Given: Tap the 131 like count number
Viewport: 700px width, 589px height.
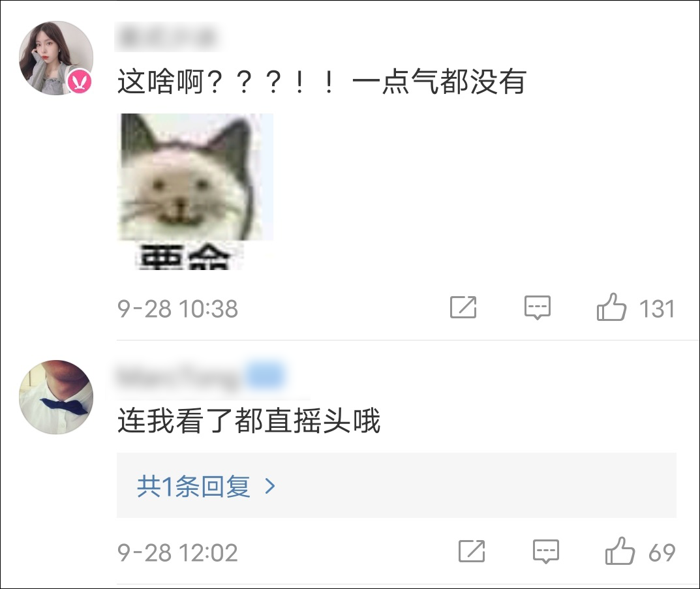Looking at the screenshot, I should (x=657, y=309).
